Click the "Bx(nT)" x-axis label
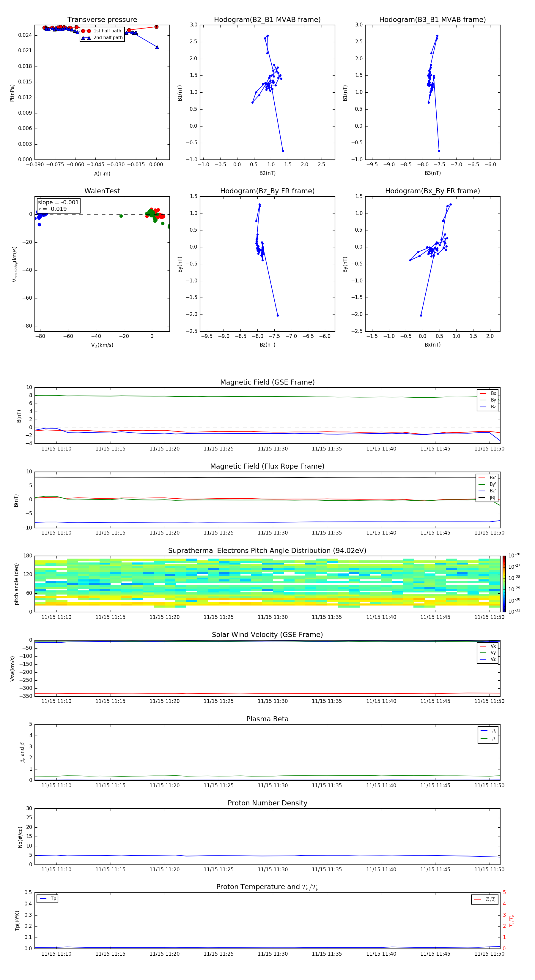 coord(432,345)
